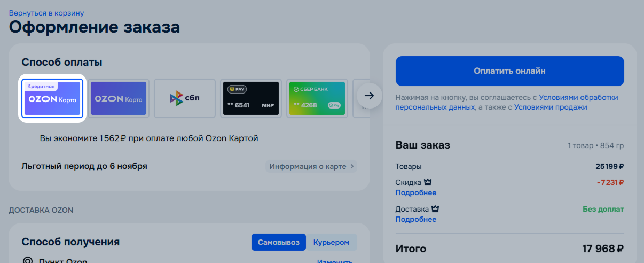Click the Ваш заказ heading
This screenshot has width=644, height=263.
click(x=423, y=145)
